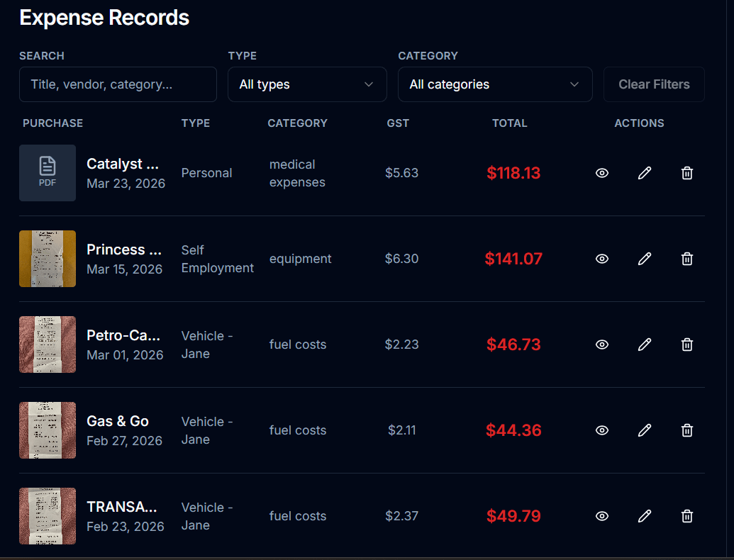Open the edit pencil for the Princess expense
The width and height of the screenshot is (734, 560).
pos(644,259)
